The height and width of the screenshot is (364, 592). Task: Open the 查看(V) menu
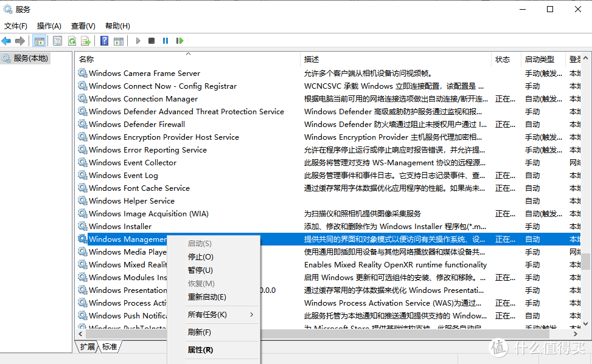(x=83, y=26)
